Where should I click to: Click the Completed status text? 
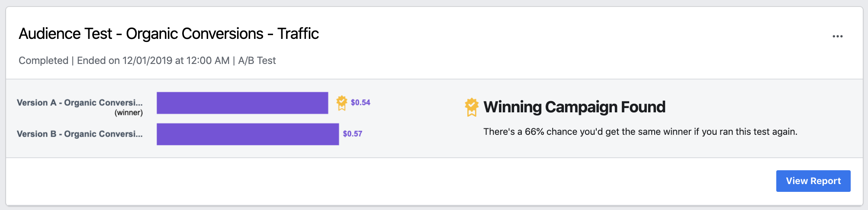coord(43,60)
